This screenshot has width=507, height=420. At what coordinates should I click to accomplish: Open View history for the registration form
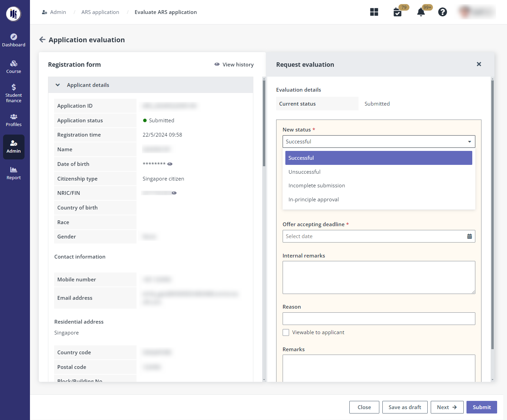click(234, 65)
